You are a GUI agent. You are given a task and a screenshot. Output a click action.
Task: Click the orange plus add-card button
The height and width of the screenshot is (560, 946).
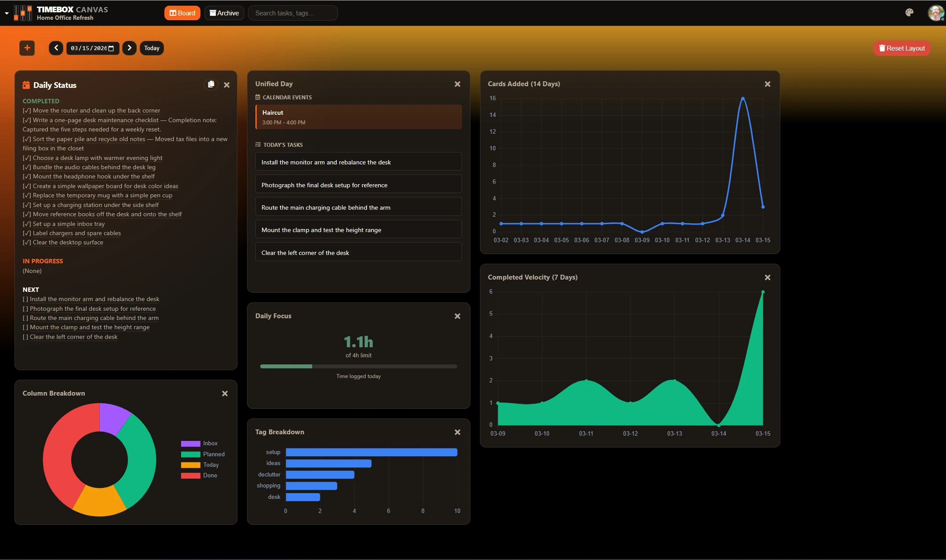point(27,48)
